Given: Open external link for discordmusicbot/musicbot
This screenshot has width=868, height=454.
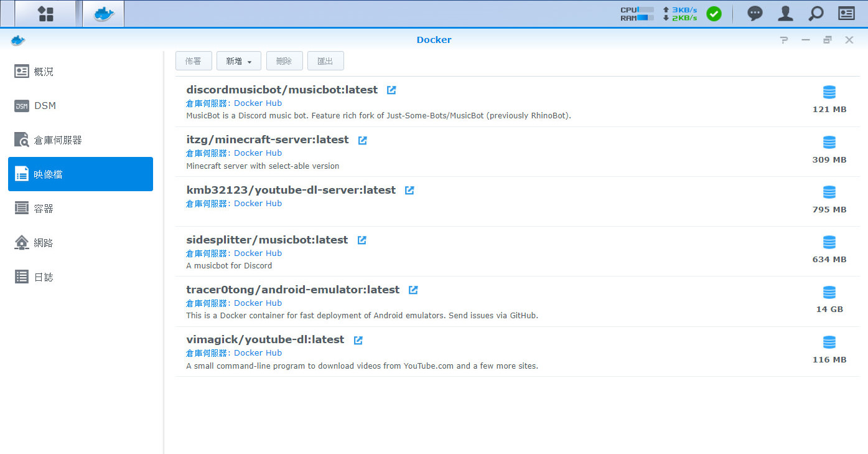Looking at the screenshot, I should [x=391, y=90].
